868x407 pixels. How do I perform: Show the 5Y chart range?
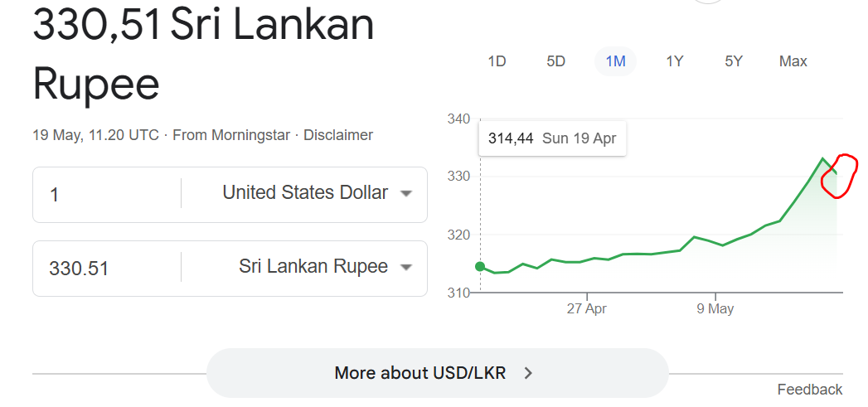[x=734, y=61]
